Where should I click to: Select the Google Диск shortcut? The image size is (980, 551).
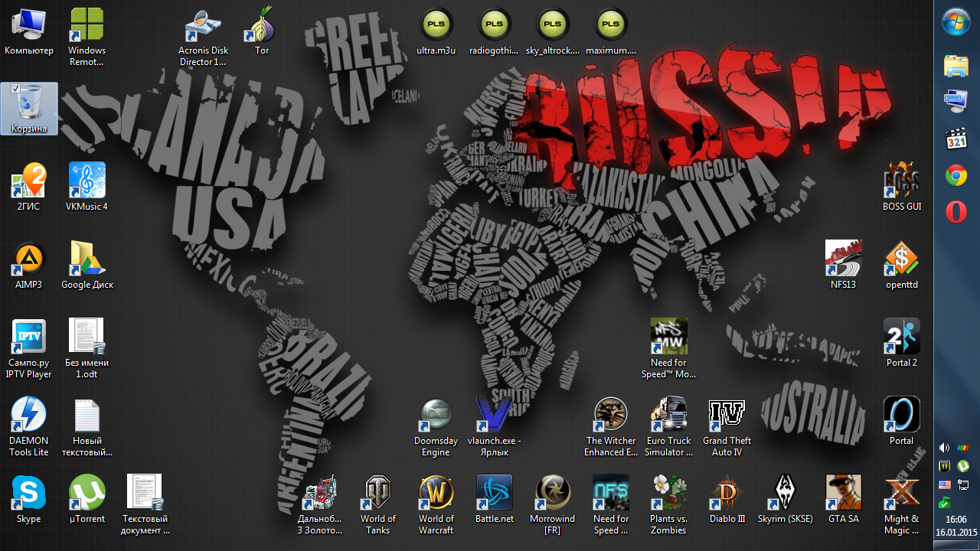pos(87,266)
